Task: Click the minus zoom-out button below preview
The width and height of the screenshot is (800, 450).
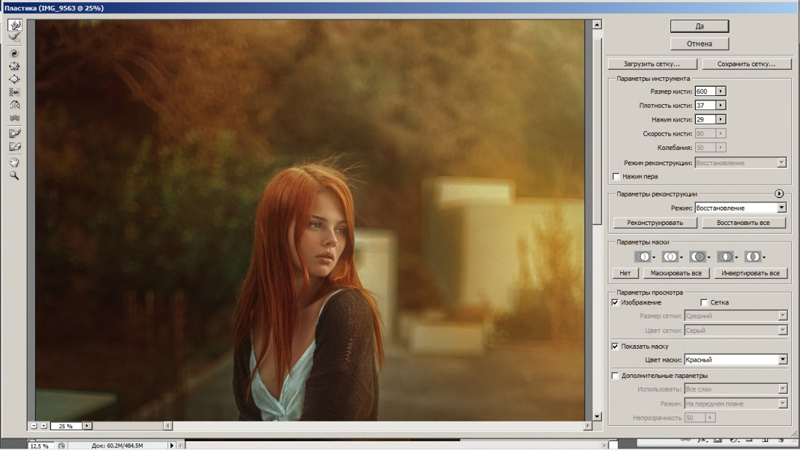Action: (34, 426)
